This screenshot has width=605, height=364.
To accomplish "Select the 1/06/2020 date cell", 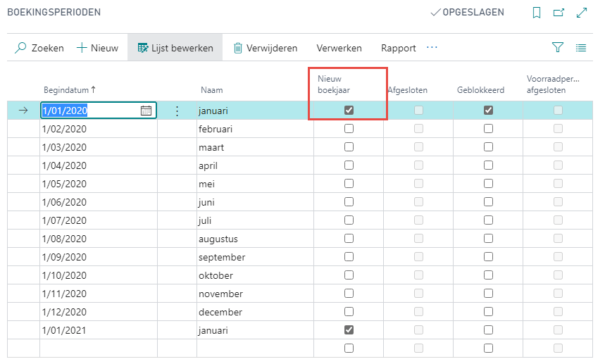I will 65,202.
